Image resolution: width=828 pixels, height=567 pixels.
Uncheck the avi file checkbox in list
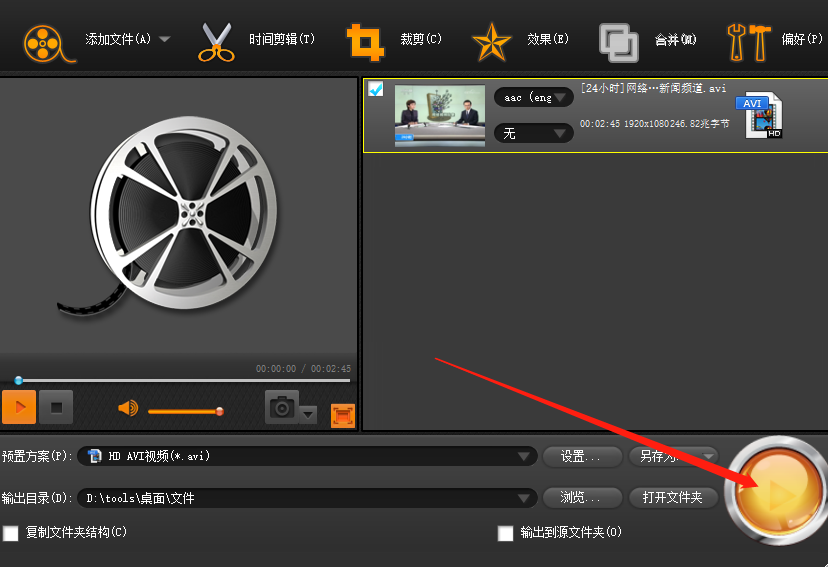click(375, 89)
